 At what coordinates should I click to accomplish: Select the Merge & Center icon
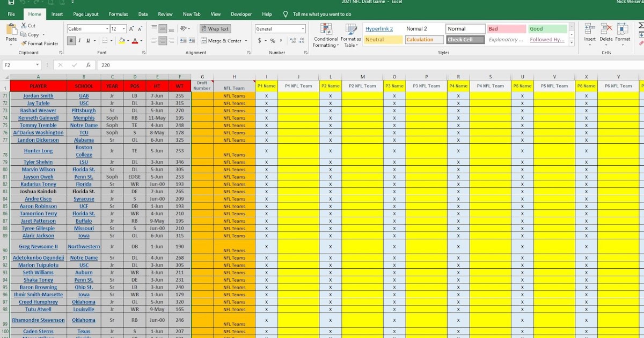pos(203,41)
